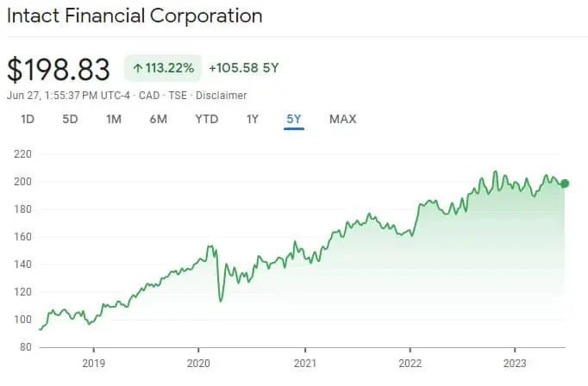The height and width of the screenshot is (386, 588).
Task: Click the 2020 label on the time axis
Action: click(198, 364)
